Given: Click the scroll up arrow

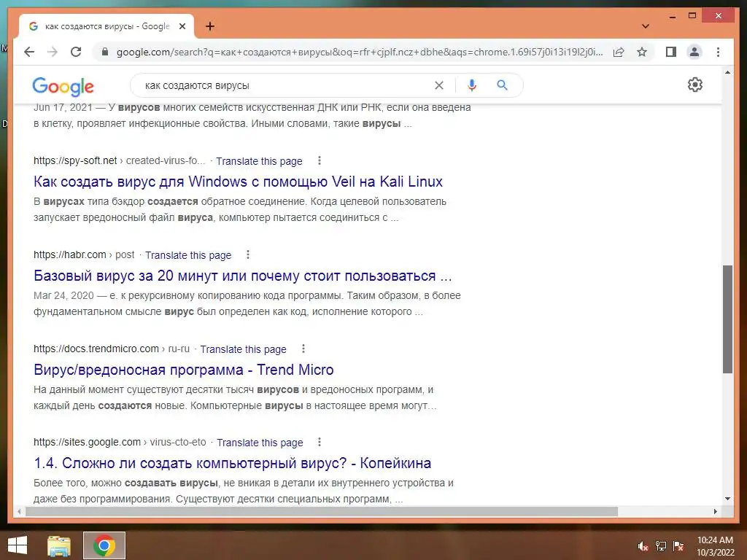Looking at the screenshot, I should click(727, 72).
